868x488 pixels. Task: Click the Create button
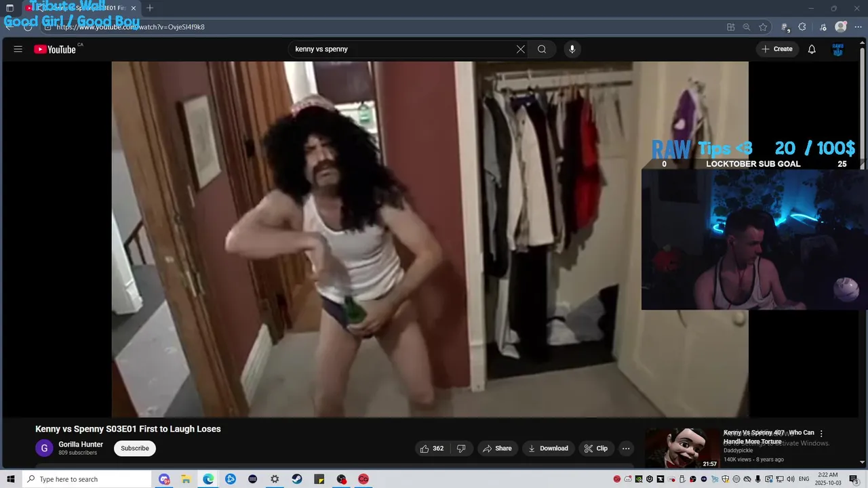coord(777,49)
